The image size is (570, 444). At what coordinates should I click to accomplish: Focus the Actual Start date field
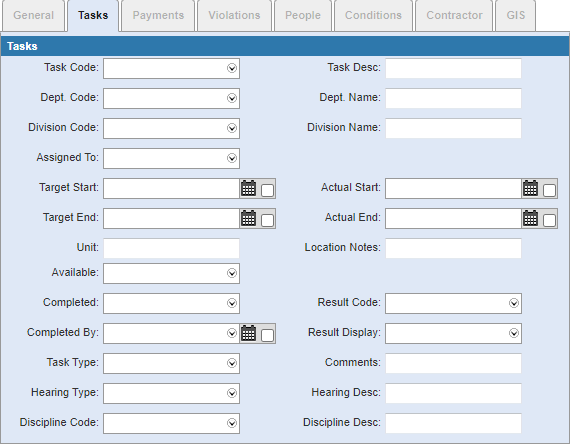453,188
